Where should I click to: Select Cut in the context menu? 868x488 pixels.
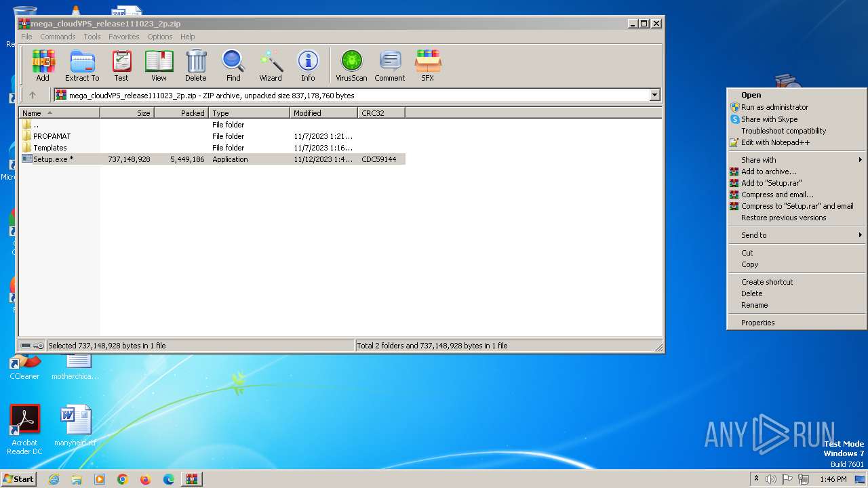pyautogui.click(x=796, y=253)
